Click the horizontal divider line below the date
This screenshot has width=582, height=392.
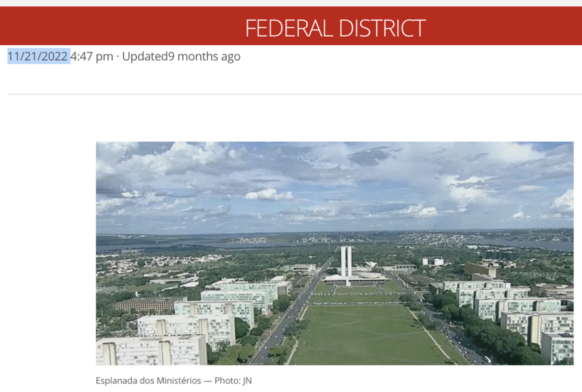294,94
